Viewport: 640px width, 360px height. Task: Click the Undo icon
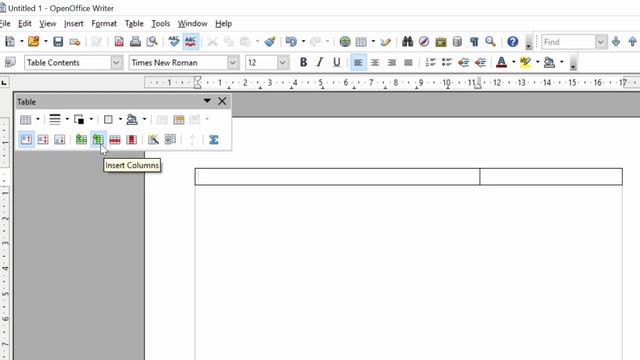[291, 42]
